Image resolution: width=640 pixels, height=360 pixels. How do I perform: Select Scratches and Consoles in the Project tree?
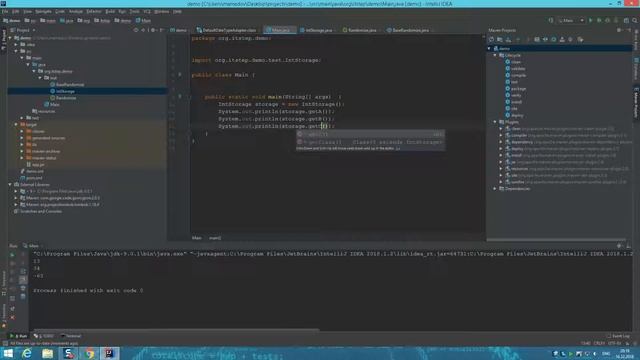[x=38, y=211]
